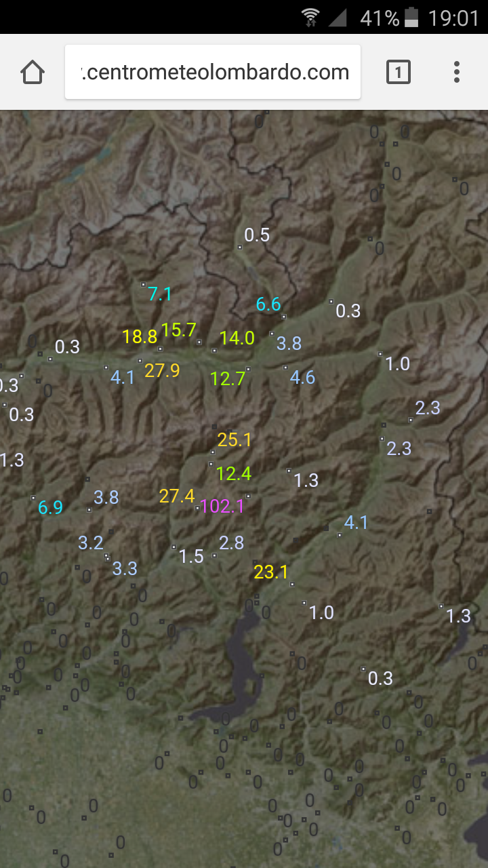Screen dimensions: 488x868
Task: Select the 0.5 station value
Action: pos(257,235)
